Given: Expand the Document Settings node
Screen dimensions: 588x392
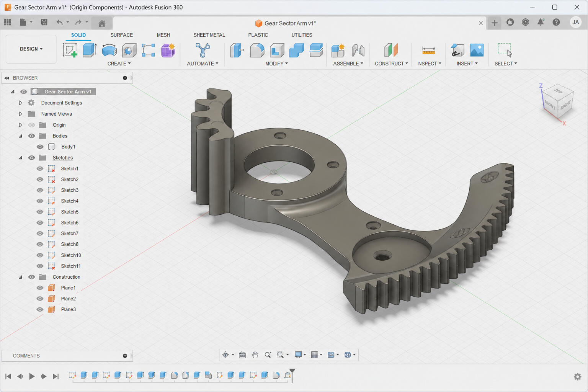Looking at the screenshot, I should tap(20, 103).
